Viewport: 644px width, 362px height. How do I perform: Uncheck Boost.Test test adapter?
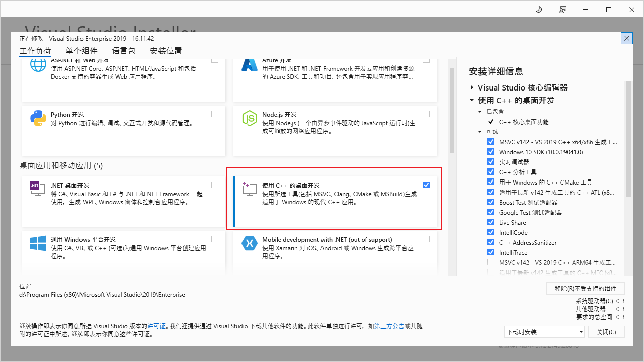pyautogui.click(x=491, y=202)
